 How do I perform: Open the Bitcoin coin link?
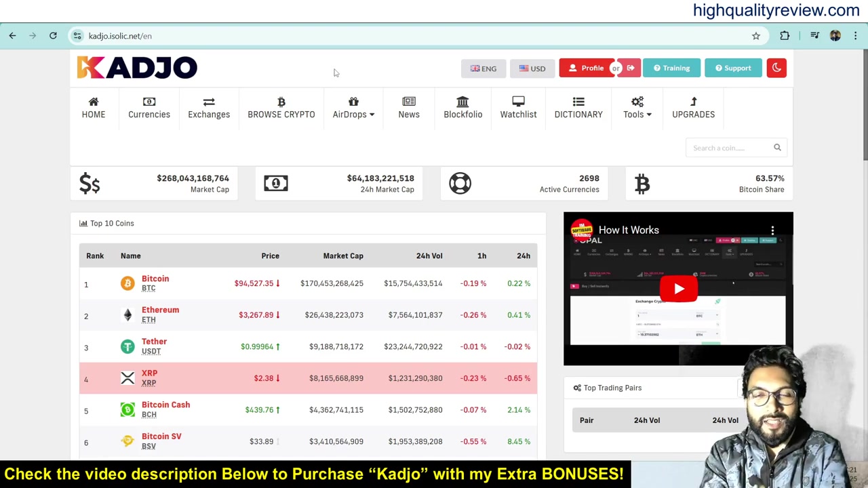point(155,279)
